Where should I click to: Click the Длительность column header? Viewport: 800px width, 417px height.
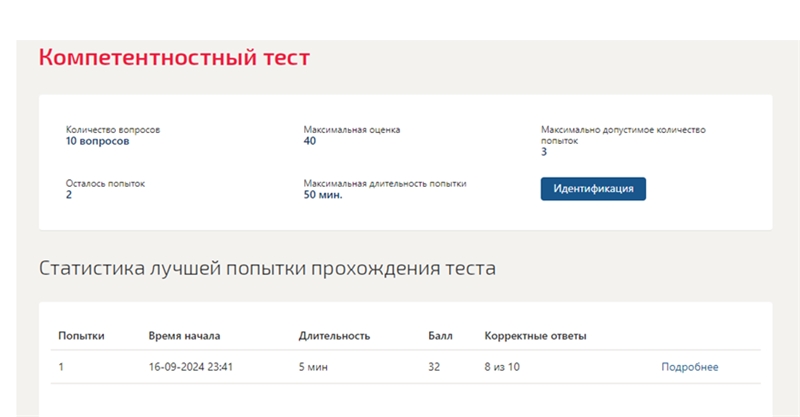click(x=334, y=336)
